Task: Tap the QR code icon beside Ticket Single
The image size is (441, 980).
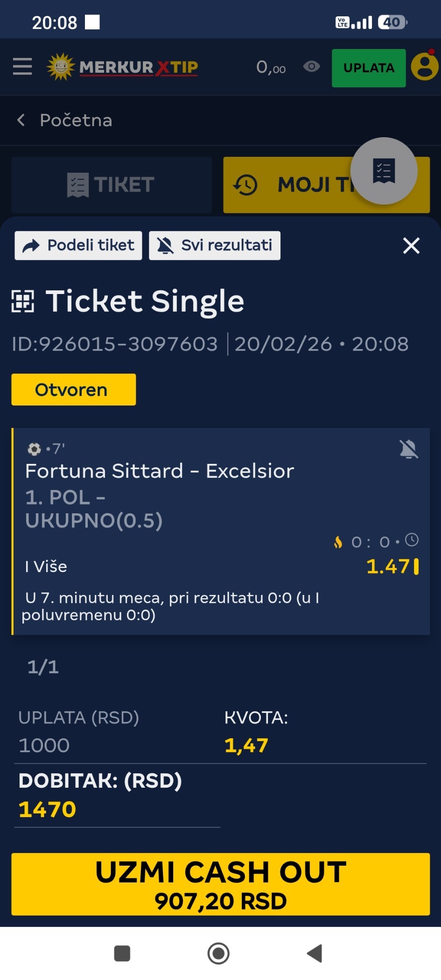Action: click(23, 301)
